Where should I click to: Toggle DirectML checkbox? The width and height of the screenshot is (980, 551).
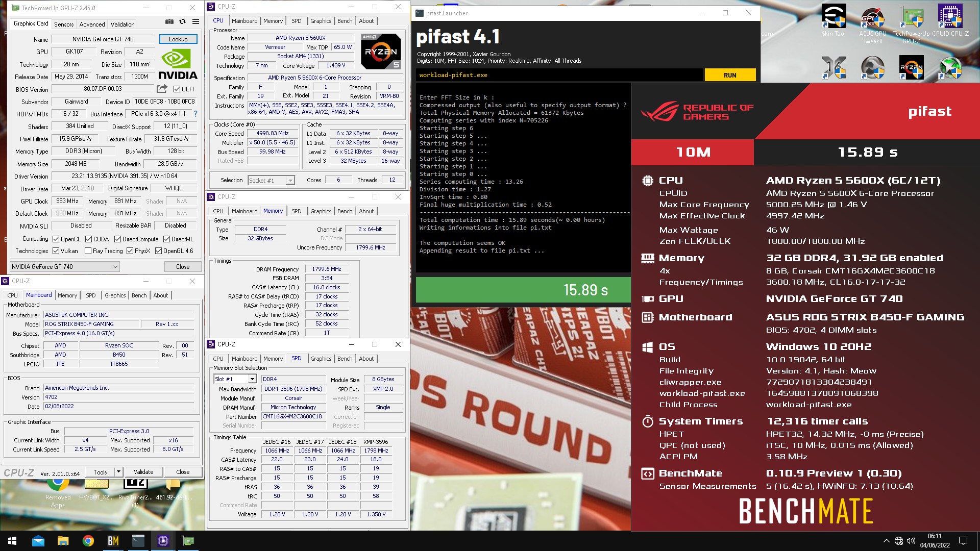166,239
